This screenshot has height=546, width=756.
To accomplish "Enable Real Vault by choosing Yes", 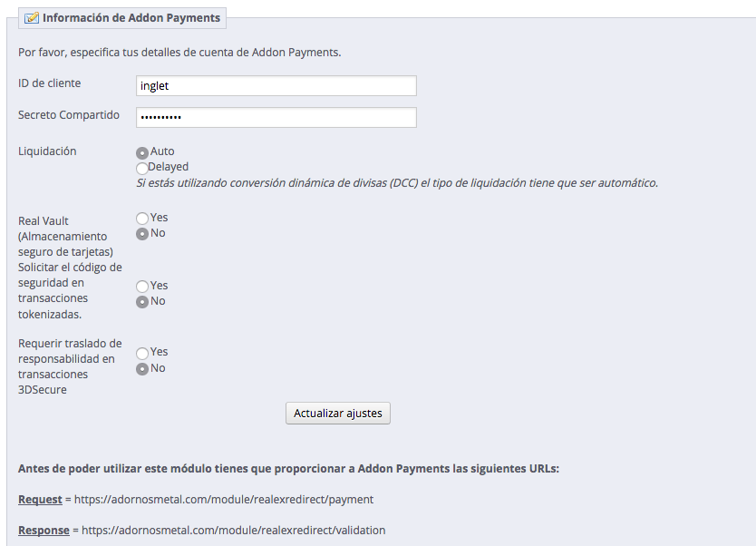I will (x=141, y=219).
